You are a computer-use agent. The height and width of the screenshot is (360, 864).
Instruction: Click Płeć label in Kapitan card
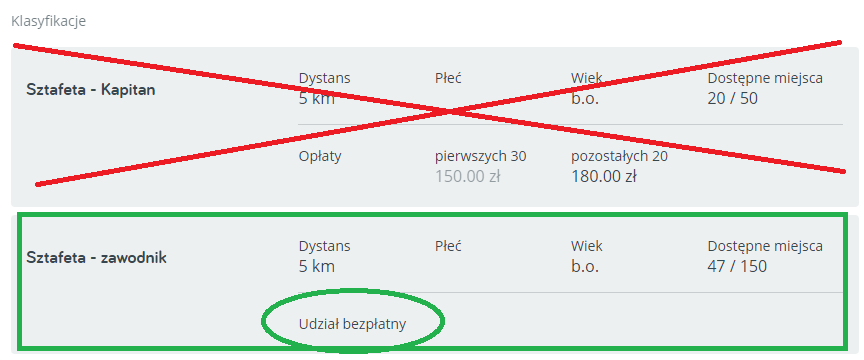pos(448,78)
